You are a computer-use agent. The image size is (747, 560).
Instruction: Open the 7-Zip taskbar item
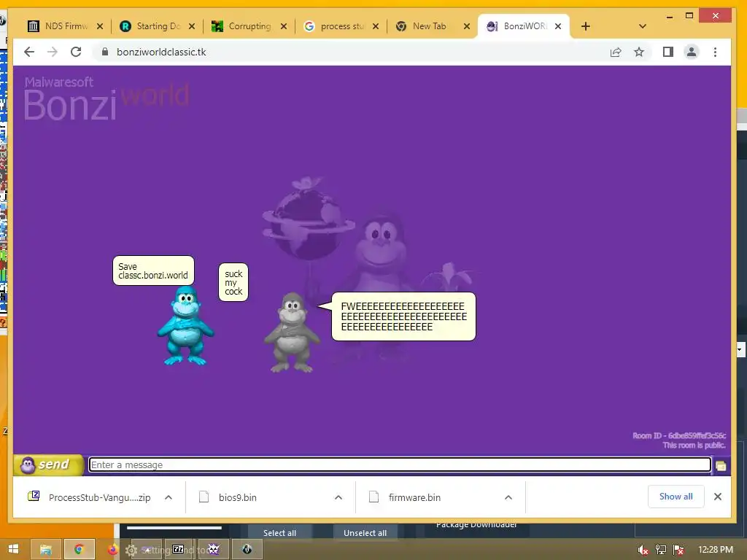179,550
